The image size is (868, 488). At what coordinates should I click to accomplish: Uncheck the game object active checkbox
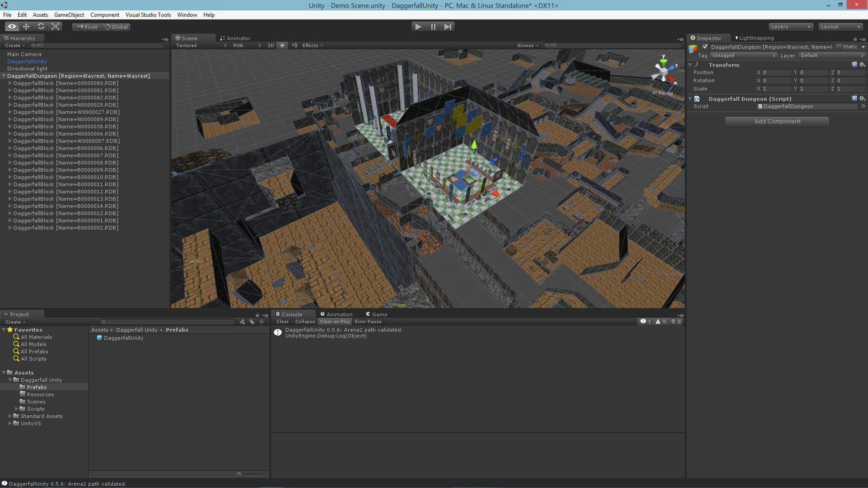(705, 47)
